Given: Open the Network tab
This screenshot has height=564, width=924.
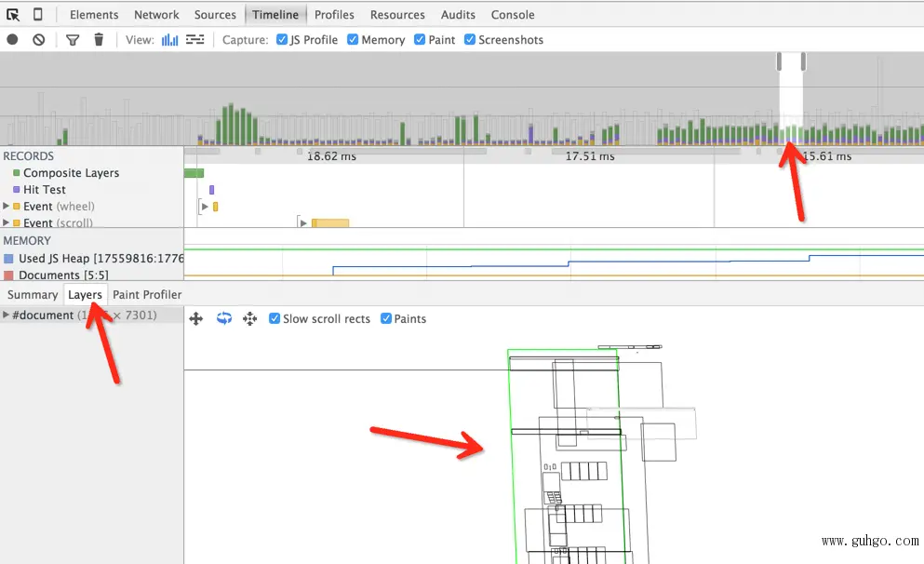Looking at the screenshot, I should [x=156, y=14].
